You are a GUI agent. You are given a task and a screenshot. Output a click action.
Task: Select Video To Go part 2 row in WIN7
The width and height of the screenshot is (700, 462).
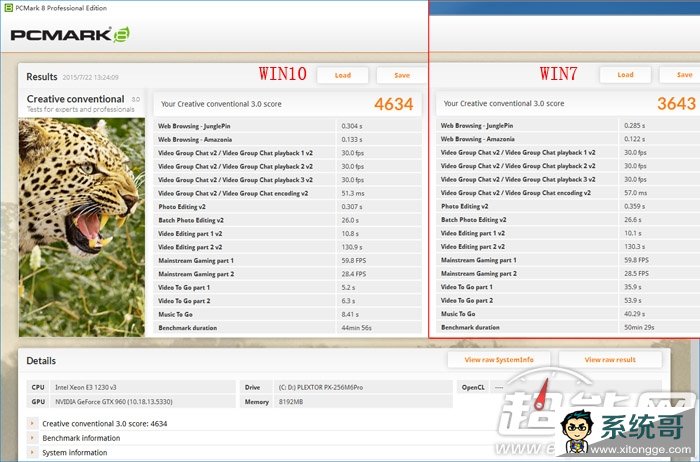(568, 300)
